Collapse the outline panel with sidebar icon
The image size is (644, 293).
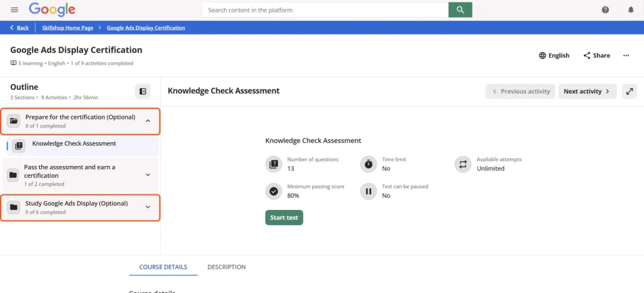pos(143,92)
